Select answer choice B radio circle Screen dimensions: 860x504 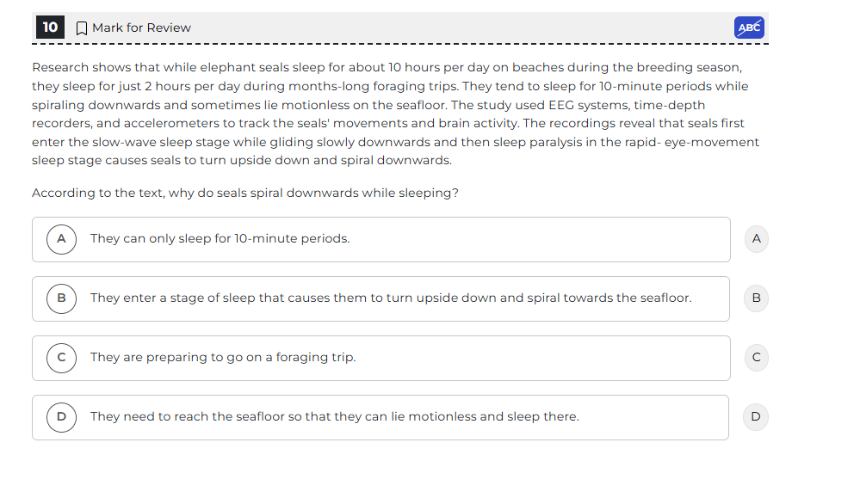click(61, 298)
